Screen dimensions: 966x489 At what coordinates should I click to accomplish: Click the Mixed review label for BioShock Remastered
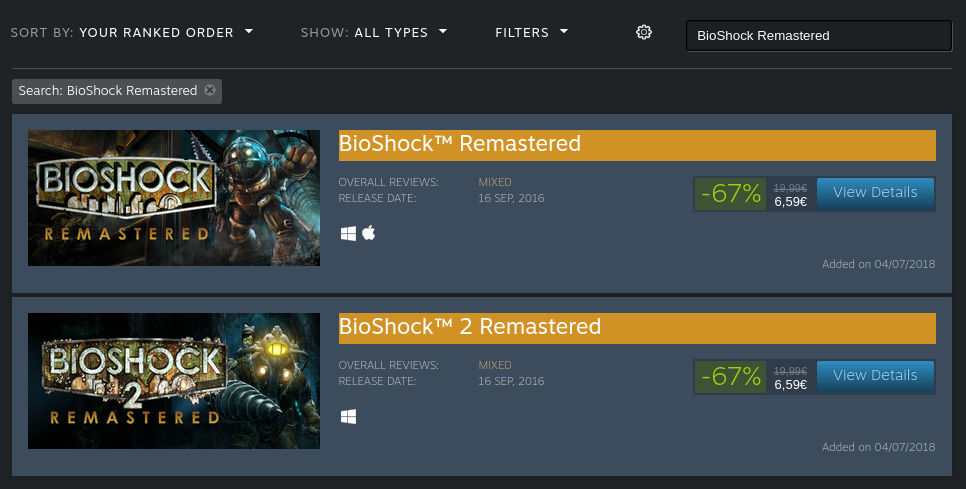[495, 182]
